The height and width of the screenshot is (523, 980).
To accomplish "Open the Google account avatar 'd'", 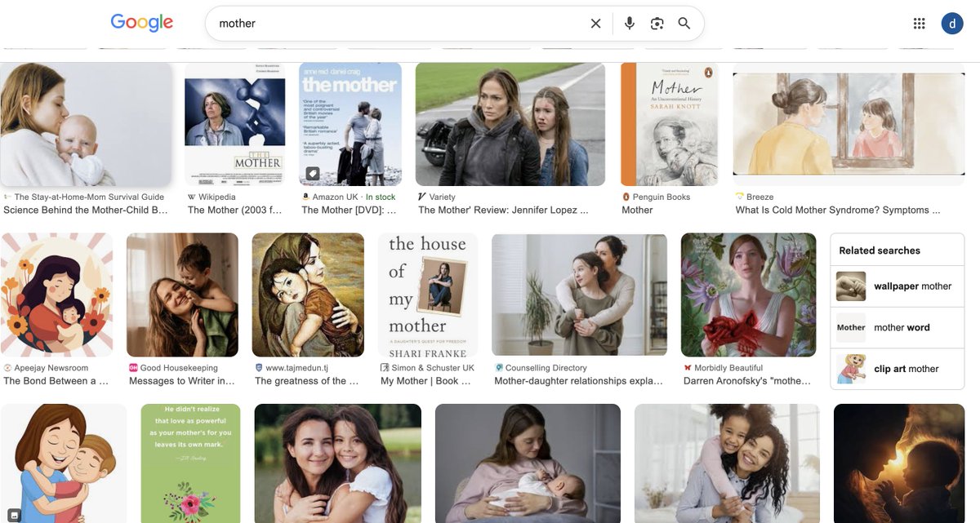I will coord(952,24).
